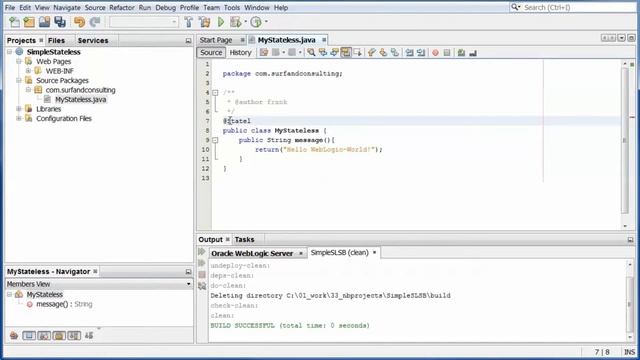Click Stop Macro Recording icon
This screenshot has width=640, height=360.
pyautogui.click(x=447, y=53)
